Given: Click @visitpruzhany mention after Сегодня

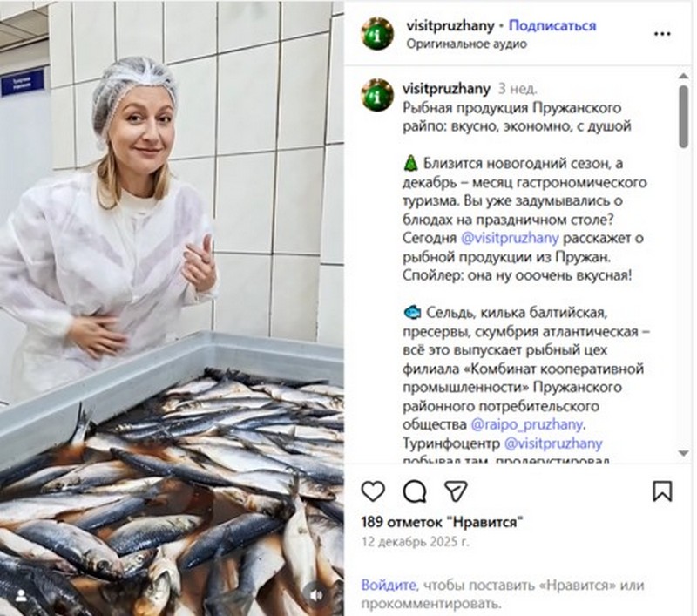Looking at the screenshot, I should point(510,238).
